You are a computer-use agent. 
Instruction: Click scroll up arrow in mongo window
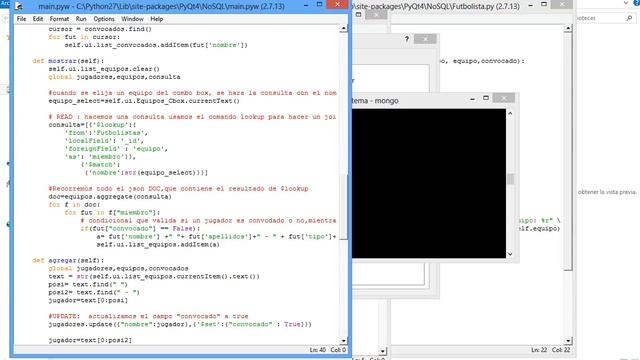click(510, 113)
